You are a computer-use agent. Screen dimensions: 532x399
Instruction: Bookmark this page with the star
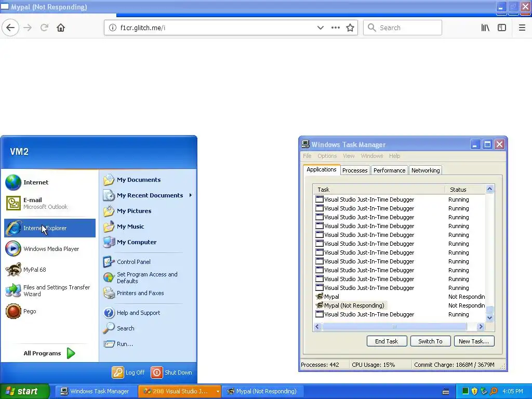point(350,28)
